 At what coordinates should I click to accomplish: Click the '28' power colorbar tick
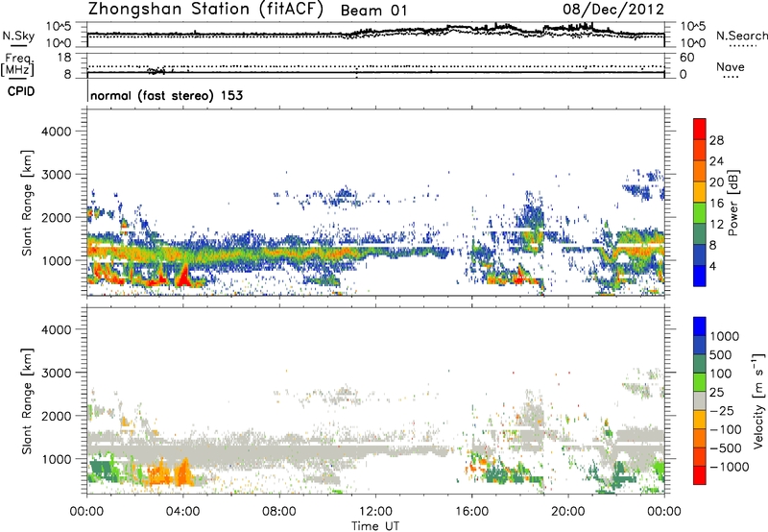(x=716, y=140)
